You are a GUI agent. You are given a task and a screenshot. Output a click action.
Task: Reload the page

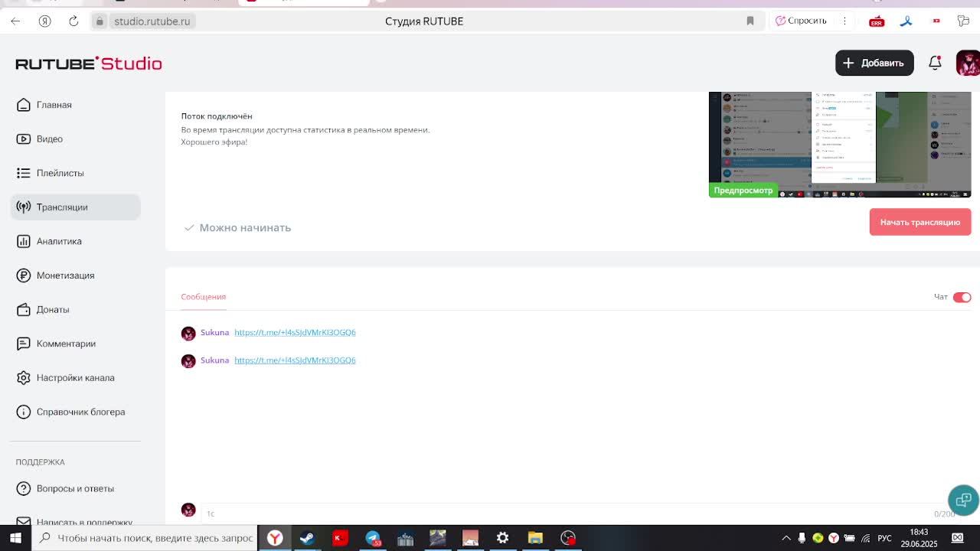(73, 21)
